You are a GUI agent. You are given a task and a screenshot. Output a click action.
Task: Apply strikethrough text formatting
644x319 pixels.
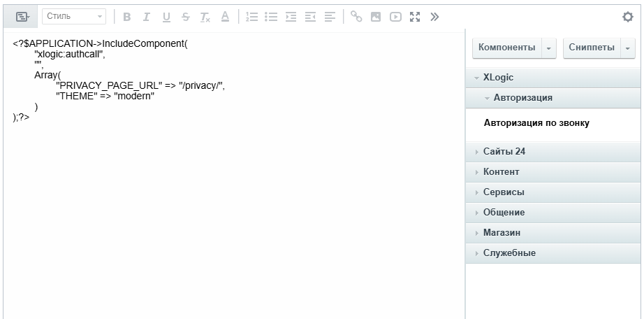(x=185, y=16)
